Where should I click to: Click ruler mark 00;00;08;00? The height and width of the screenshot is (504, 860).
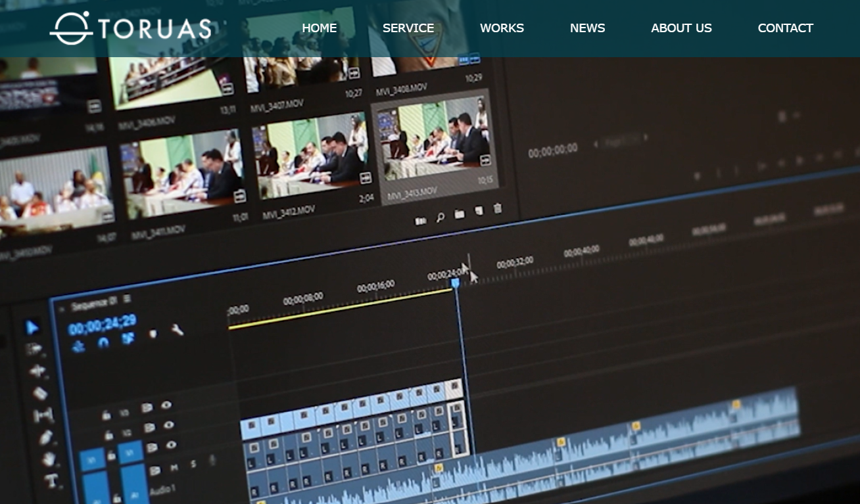303,299
